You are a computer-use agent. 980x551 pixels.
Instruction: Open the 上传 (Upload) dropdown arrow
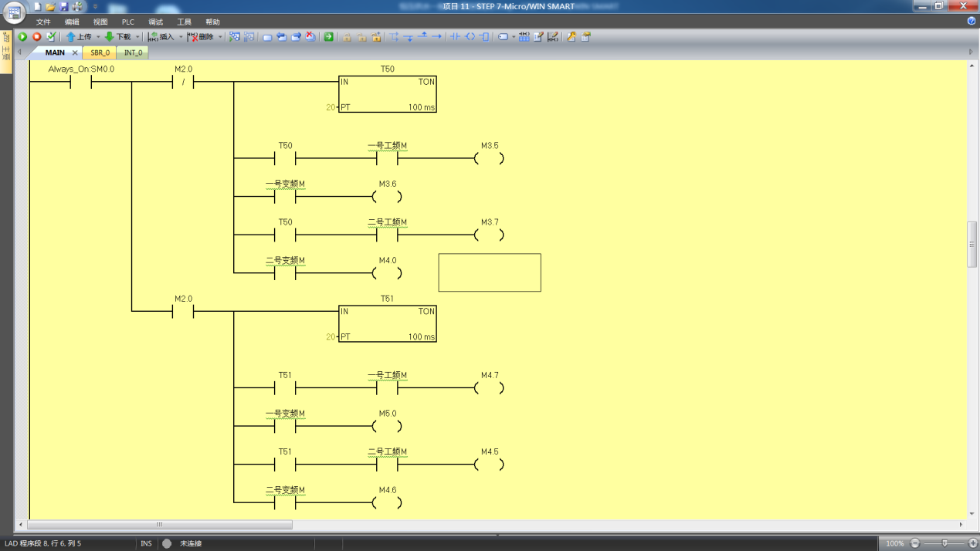[x=98, y=37]
